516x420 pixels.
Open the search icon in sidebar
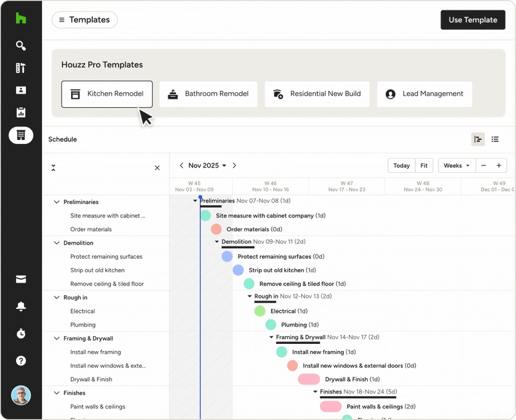(x=21, y=46)
